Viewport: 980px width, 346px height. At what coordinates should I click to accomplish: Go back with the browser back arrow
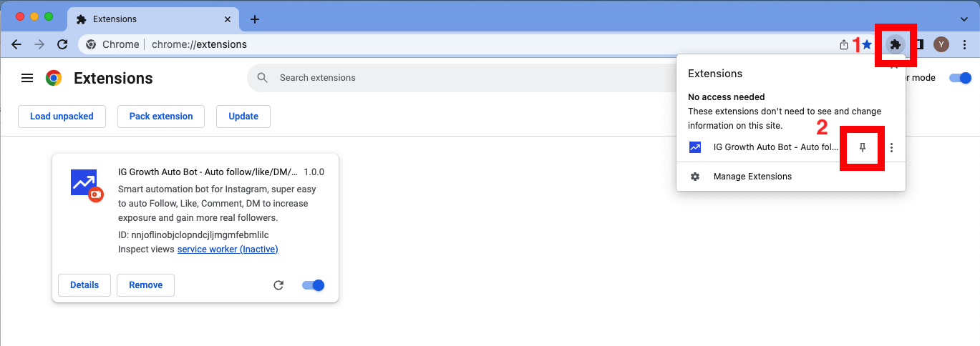16,44
